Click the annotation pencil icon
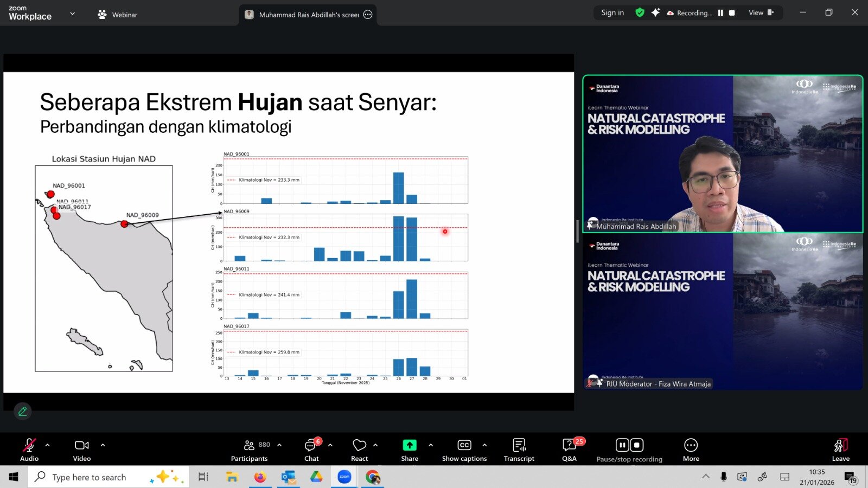 [22, 412]
